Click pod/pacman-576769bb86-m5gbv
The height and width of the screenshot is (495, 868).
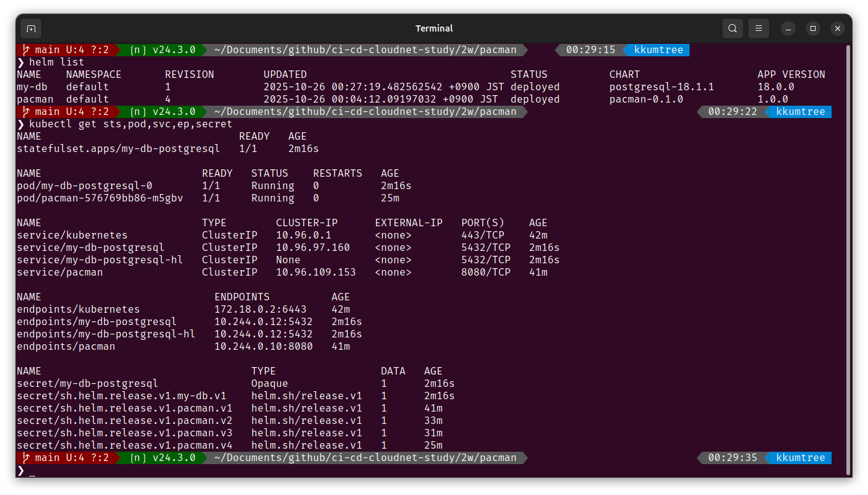click(100, 198)
